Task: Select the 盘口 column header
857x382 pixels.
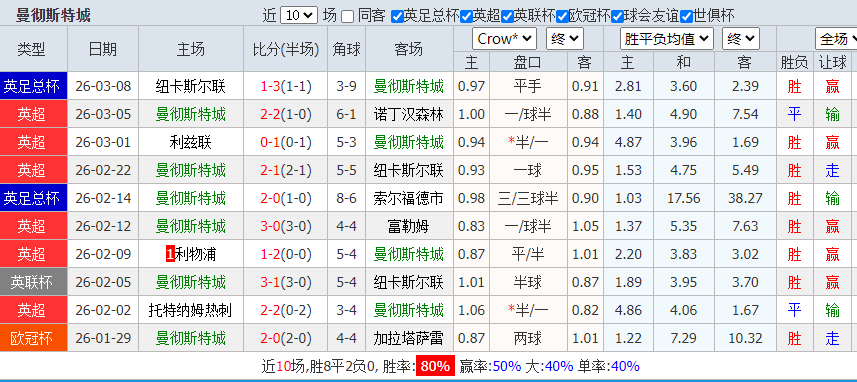Action: [528, 62]
